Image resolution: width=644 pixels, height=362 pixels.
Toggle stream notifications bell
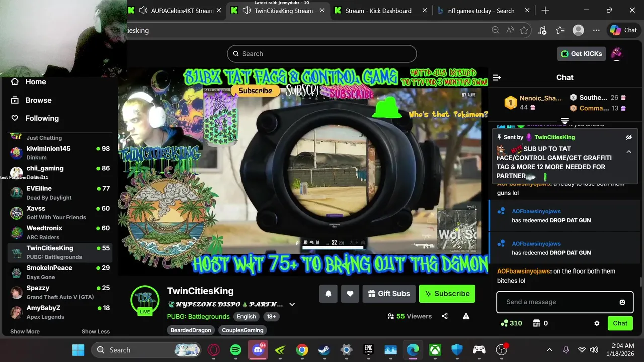tap(328, 294)
